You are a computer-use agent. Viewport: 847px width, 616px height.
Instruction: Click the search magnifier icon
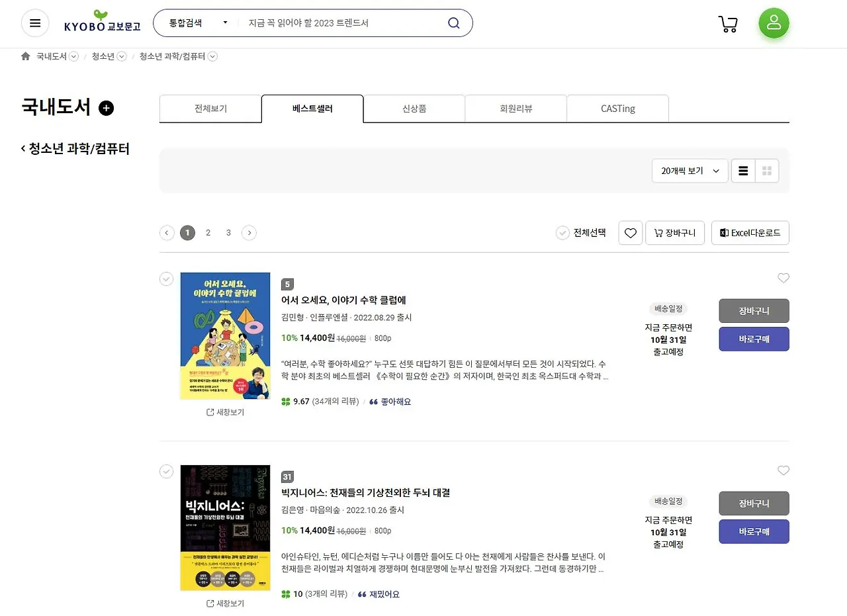point(453,22)
